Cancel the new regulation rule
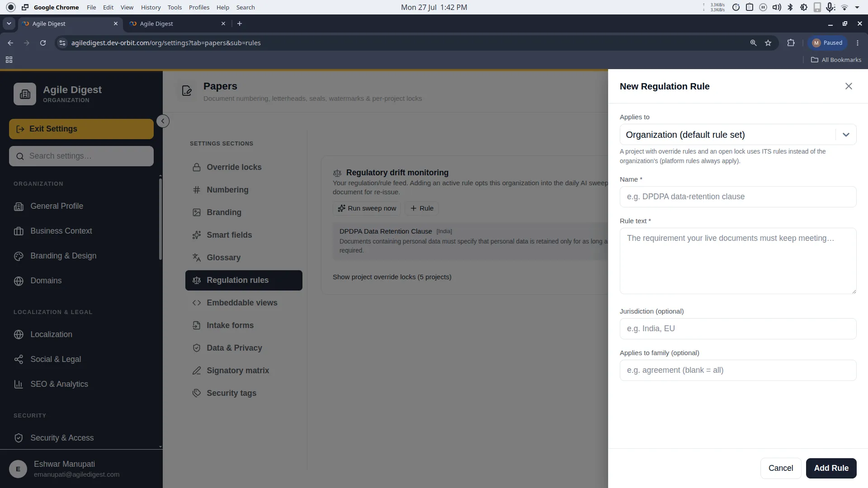 tap(781, 468)
